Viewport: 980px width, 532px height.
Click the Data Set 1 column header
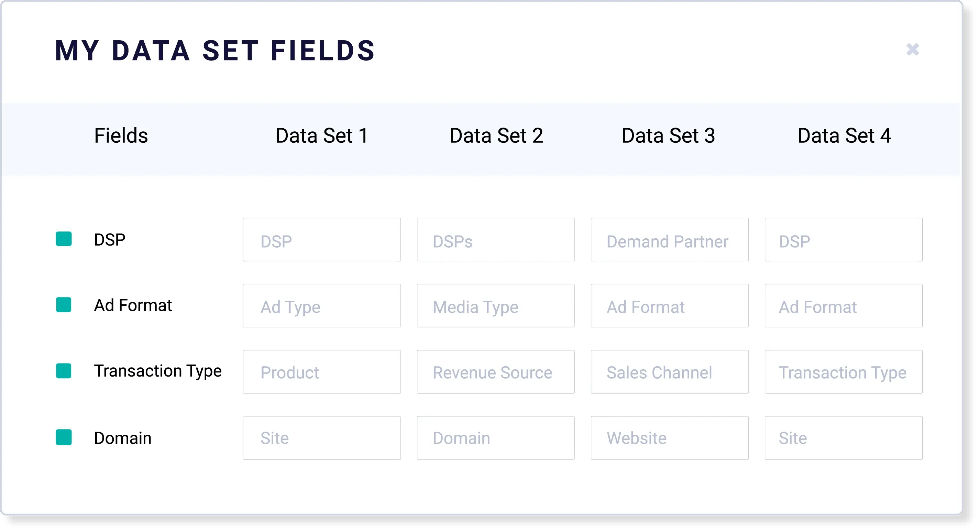(322, 136)
